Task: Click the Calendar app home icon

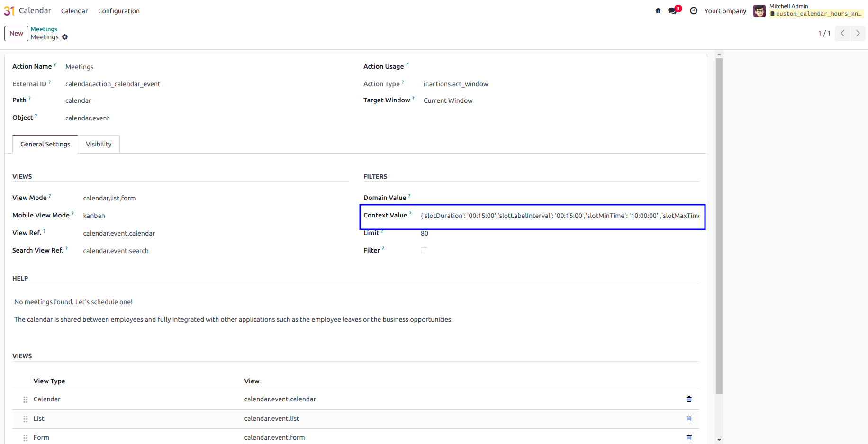Action: (x=9, y=10)
